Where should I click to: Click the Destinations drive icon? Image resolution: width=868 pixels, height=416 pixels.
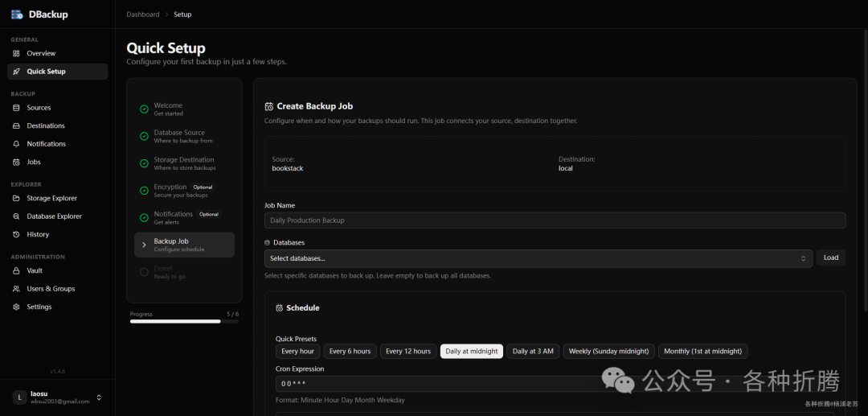point(17,126)
